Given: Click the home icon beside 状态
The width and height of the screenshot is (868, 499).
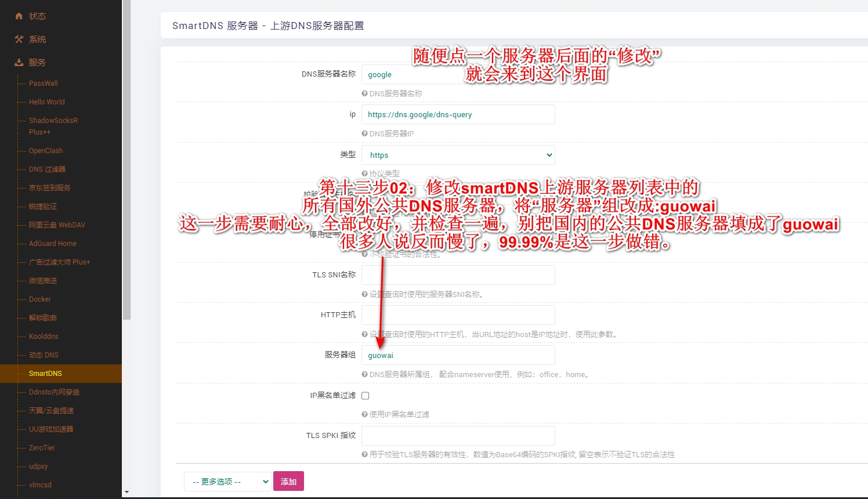Looking at the screenshot, I should 19,16.
